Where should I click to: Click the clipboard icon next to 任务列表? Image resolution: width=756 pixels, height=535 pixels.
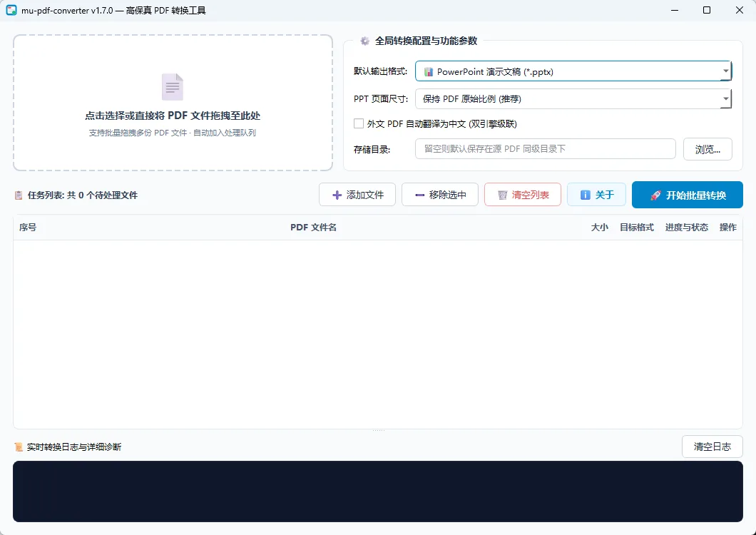coord(19,195)
